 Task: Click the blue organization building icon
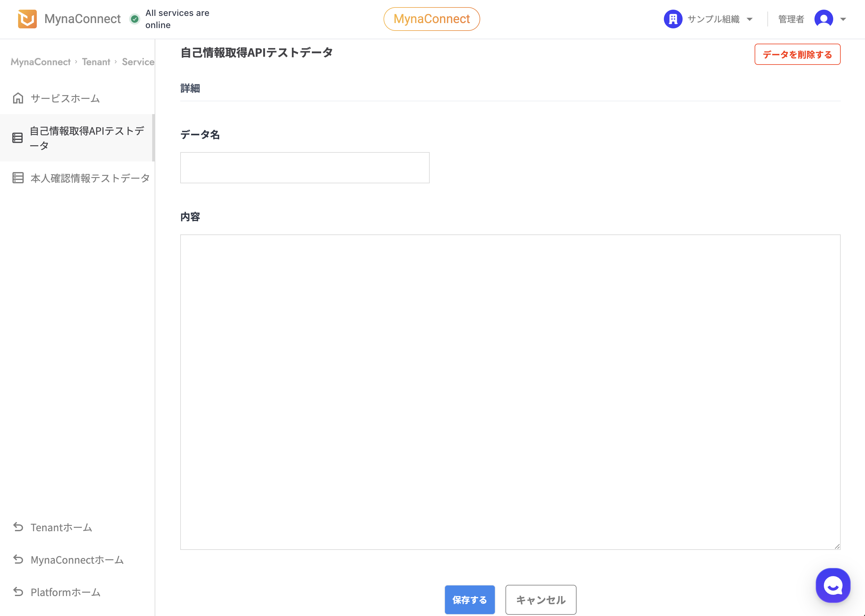673,19
